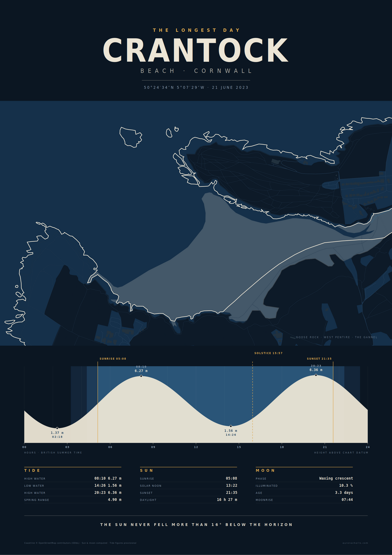
Task: Click the map caption 'GOOSE ROCK · WEST PENTIRE · THE GANNEL'
Action: pyautogui.click(x=336, y=337)
